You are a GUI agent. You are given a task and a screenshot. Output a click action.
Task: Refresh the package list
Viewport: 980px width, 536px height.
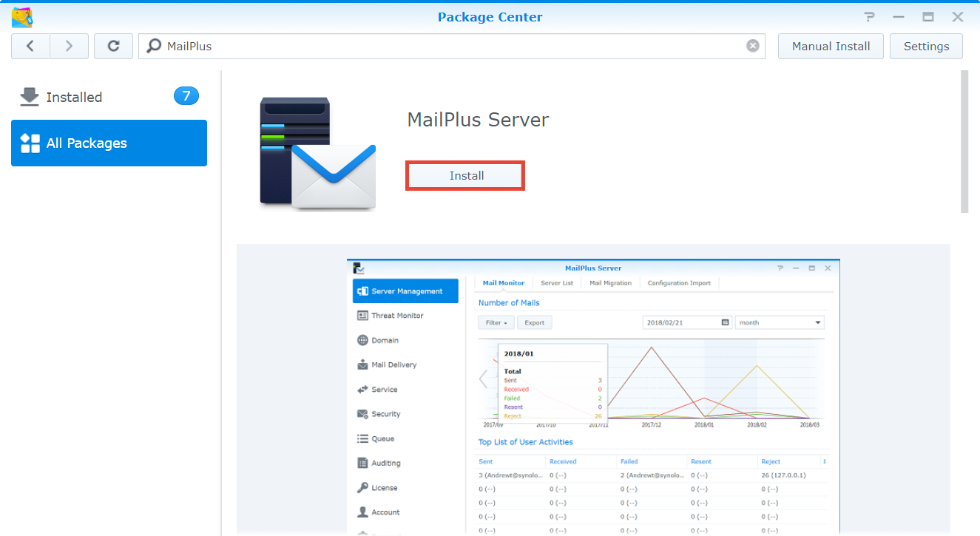tap(114, 46)
